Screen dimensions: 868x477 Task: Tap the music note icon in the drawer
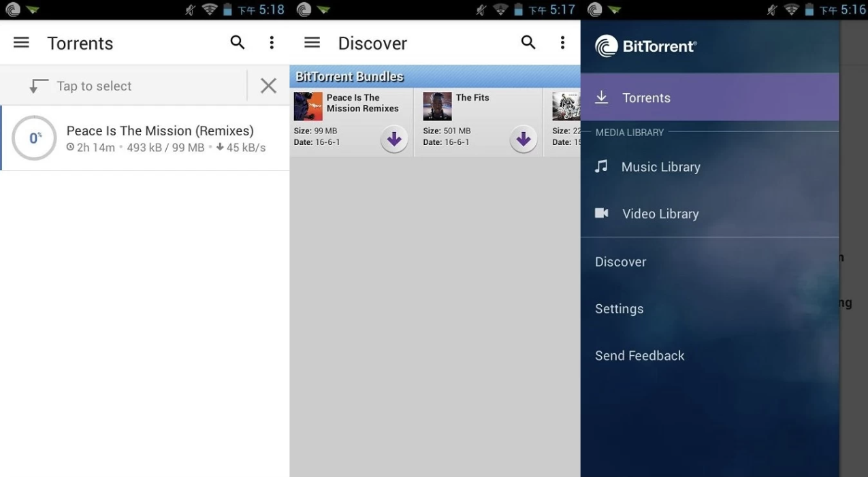tap(601, 166)
